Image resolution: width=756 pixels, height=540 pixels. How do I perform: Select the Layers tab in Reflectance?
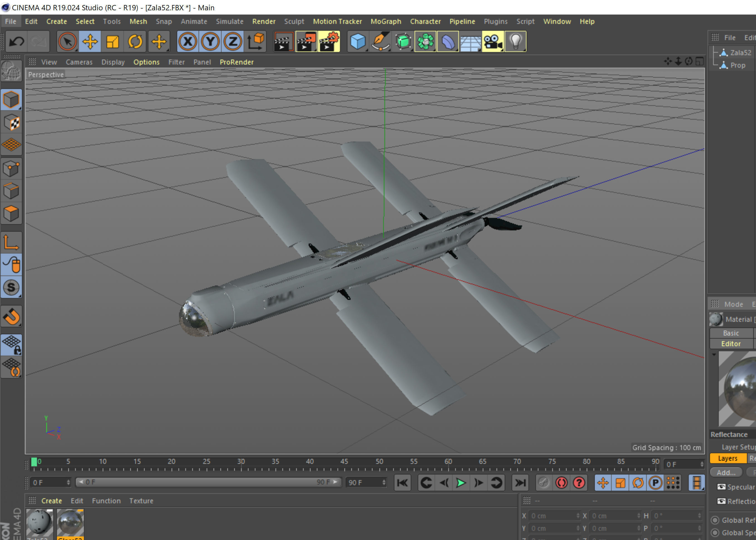[728, 458]
